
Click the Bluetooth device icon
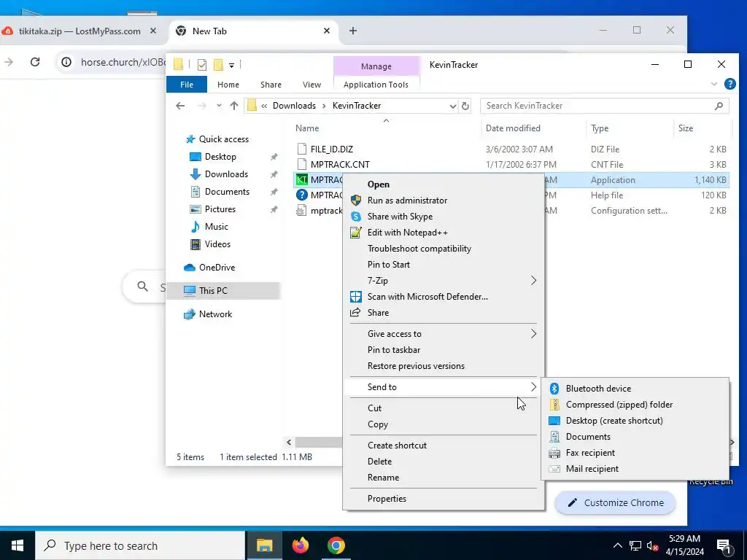(x=554, y=389)
